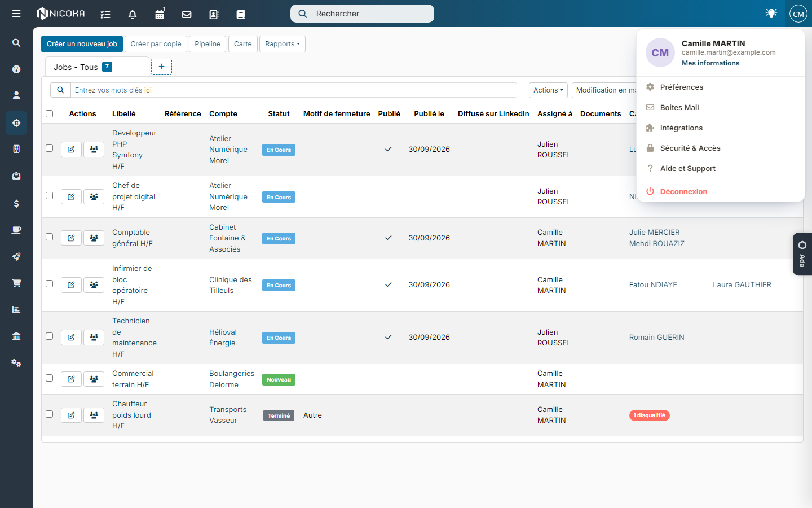Open the rocket icon in sidebar
Screen dimensions: 812x508
(x=16, y=256)
